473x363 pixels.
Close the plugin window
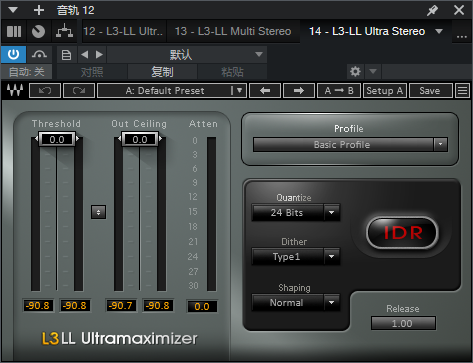pyautogui.click(x=459, y=10)
